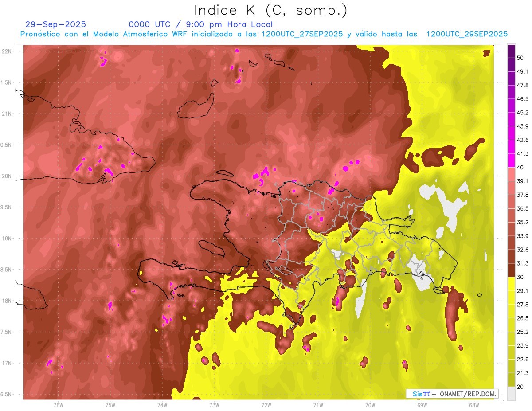Click the color bar value "47.8"
Image resolution: width=532 pixels, height=411 pixels.
pyautogui.click(x=522, y=85)
